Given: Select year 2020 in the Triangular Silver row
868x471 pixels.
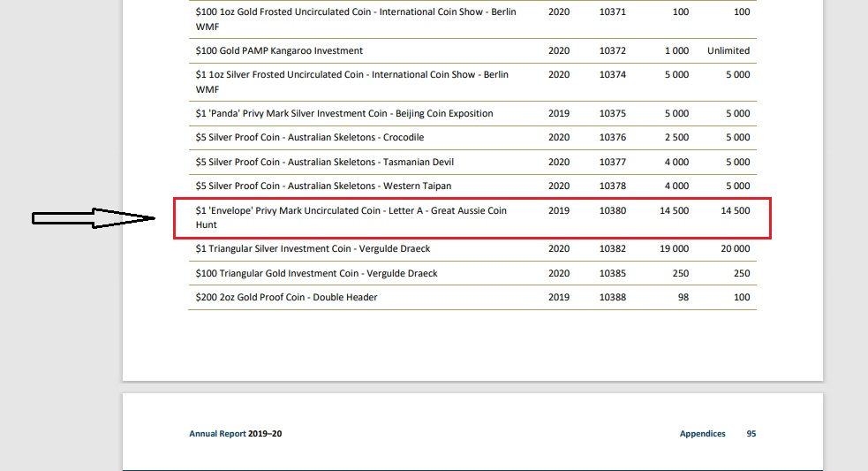Looking at the screenshot, I should 559,249.
